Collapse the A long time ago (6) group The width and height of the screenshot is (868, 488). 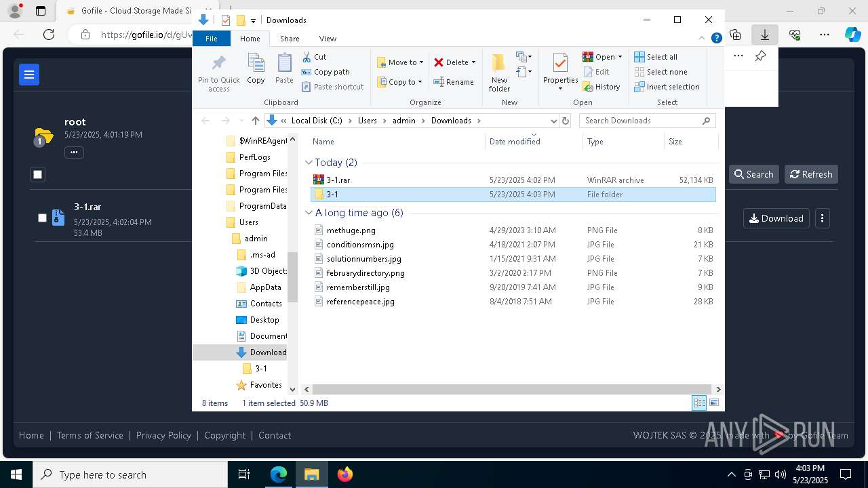click(x=309, y=213)
